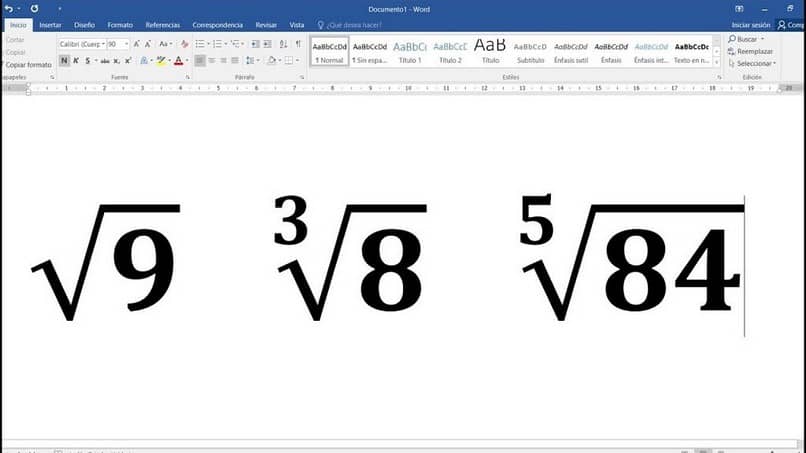Switch to the Referencias tab
This screenshot has width=806, height=453.
click(x=162, y=25)
